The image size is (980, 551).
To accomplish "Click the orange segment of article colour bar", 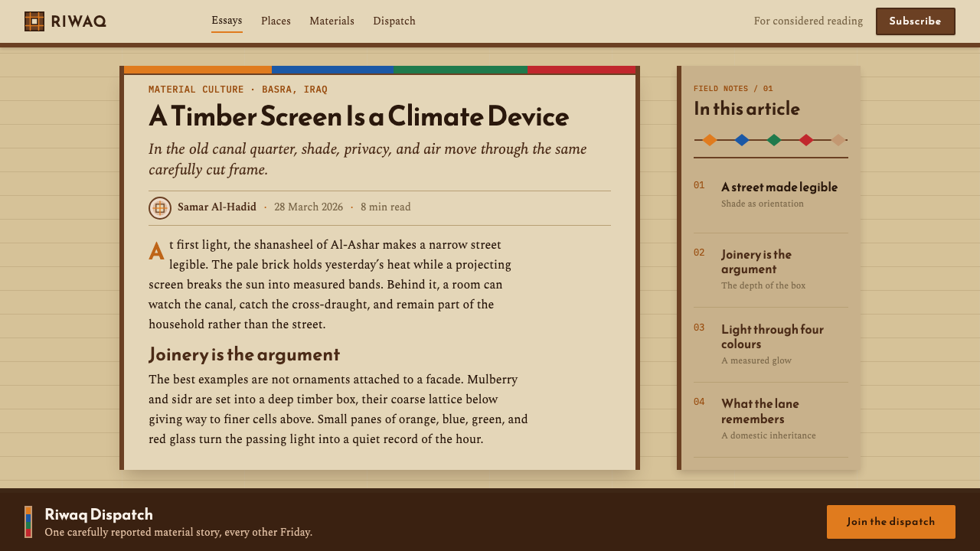I will click(x=198, y=70).
